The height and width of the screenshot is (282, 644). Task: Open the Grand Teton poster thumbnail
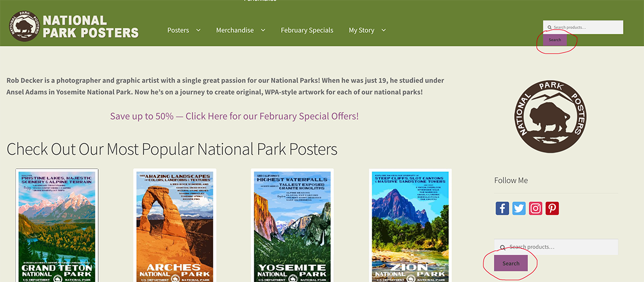[x=57, y=226]
